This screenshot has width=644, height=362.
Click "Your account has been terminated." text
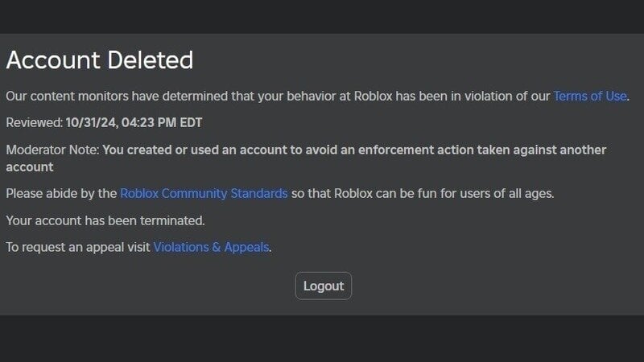(x=105, y=220)
